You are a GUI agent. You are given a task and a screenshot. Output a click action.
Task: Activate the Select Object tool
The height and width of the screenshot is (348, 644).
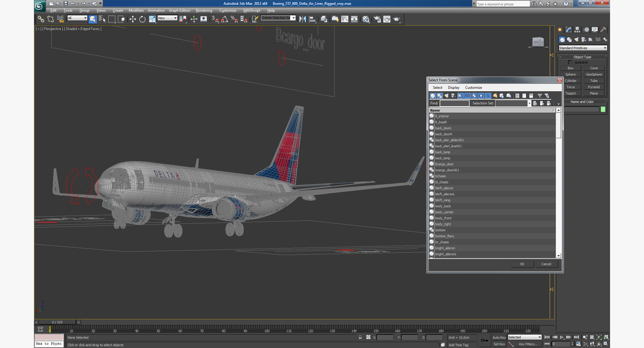[93, 19]
